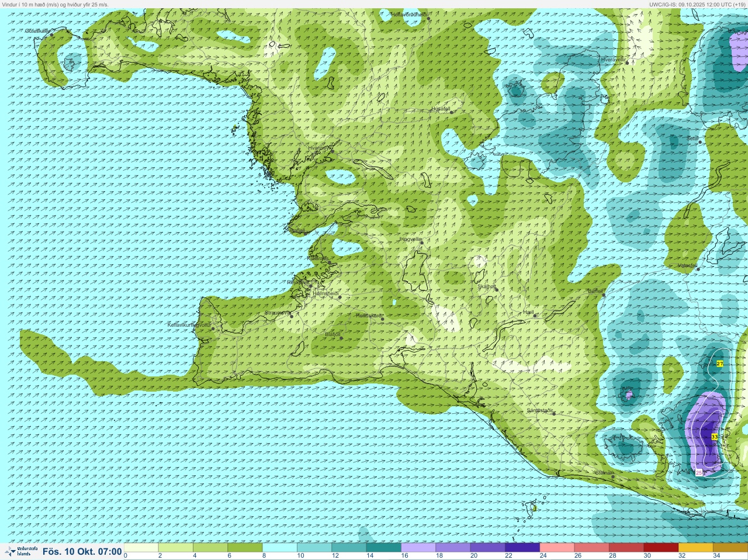Click the UWC/IG-IS model run timestamp
The width and height of the screenshot is (748, 560).
pos(698,4)
